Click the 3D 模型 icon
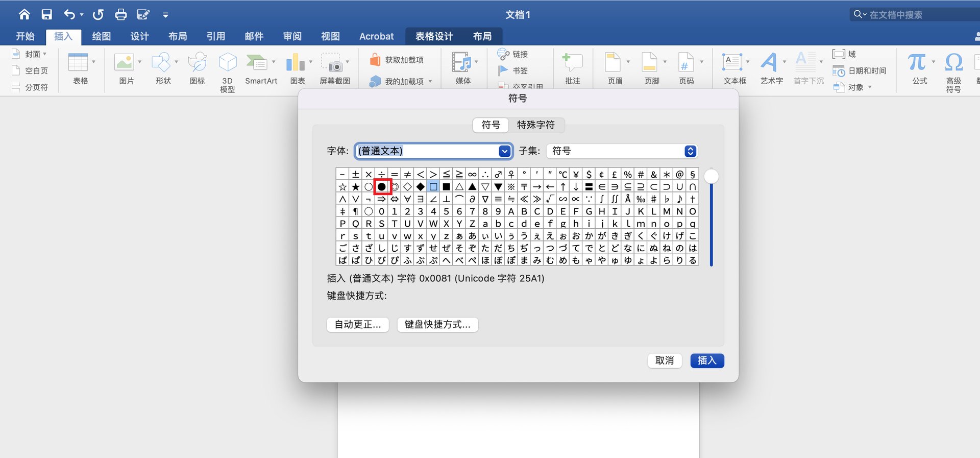This screenshot has width=980, height=458. point(228,62)
